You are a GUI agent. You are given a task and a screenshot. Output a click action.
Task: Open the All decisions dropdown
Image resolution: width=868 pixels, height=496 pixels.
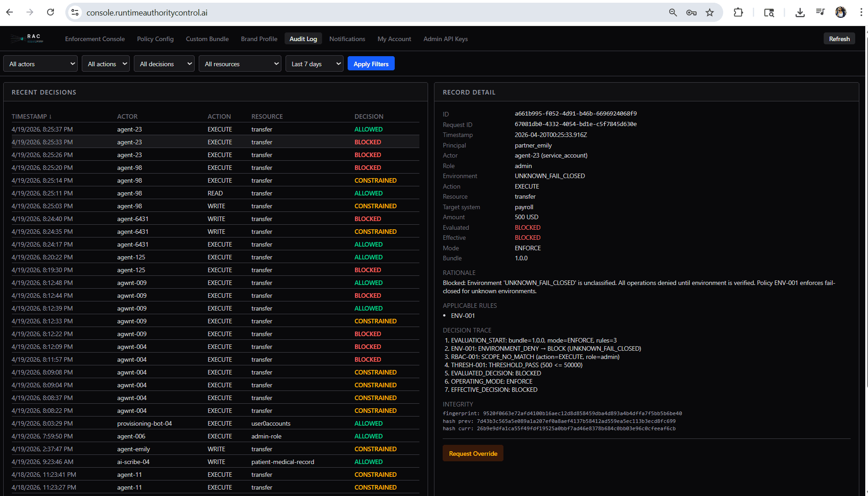[x=164, y=64]
